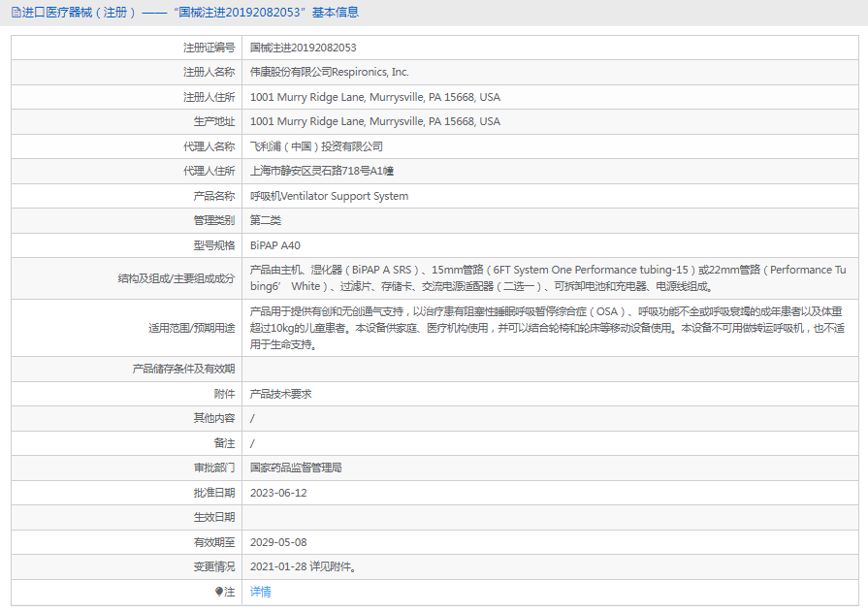Select registrant name 伟康股份有限公司Respironics, Inc.
Viewport: 868px width, 613px height.
[x=330, y=72]
